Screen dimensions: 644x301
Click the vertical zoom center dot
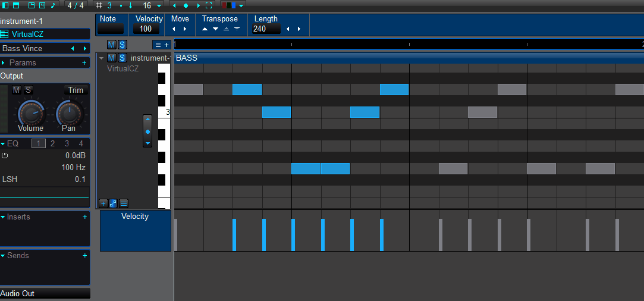(148, 132)
